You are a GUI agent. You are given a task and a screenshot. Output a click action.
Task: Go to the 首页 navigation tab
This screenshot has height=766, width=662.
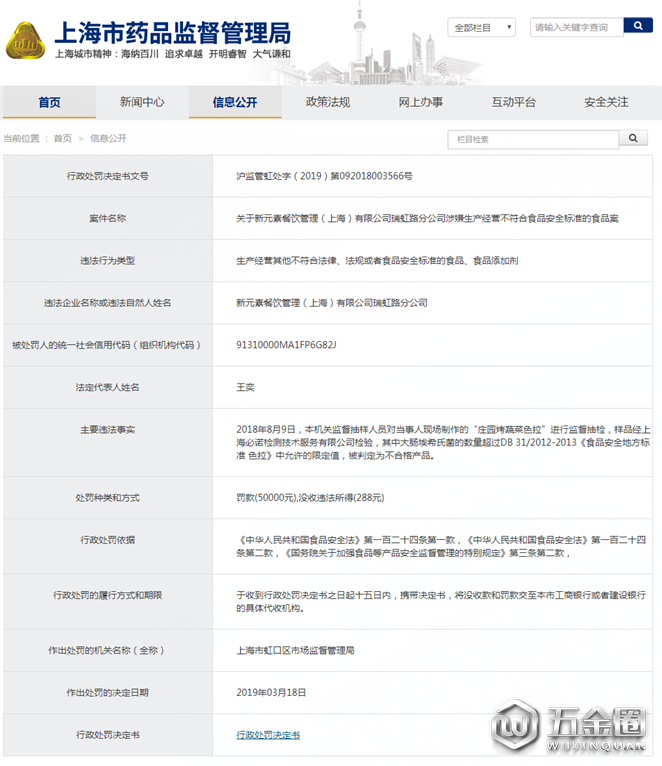(49, 102)
